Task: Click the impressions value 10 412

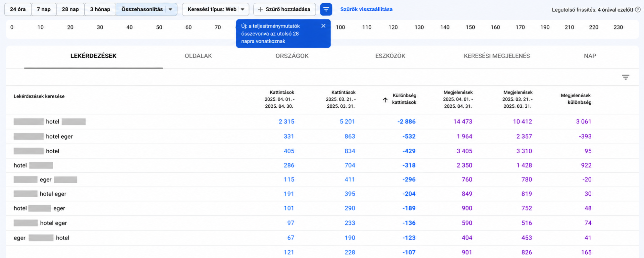Action: 522,121
